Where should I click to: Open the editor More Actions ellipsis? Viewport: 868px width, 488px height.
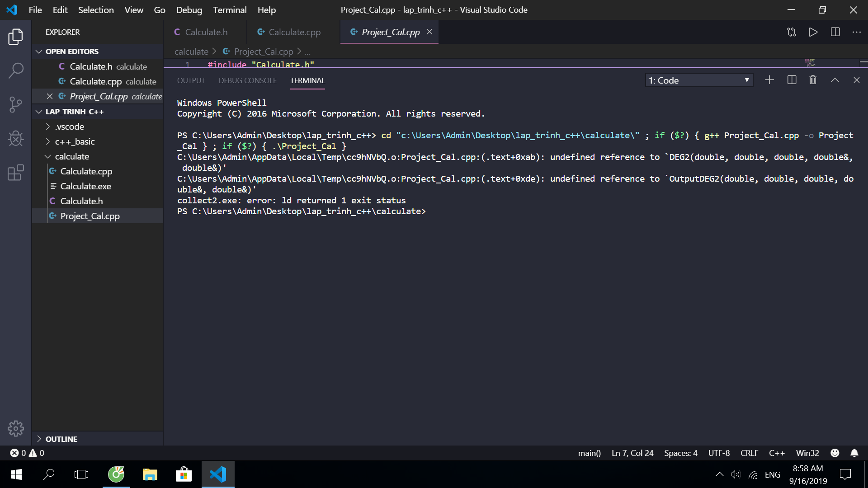click(x=857, y=32)
